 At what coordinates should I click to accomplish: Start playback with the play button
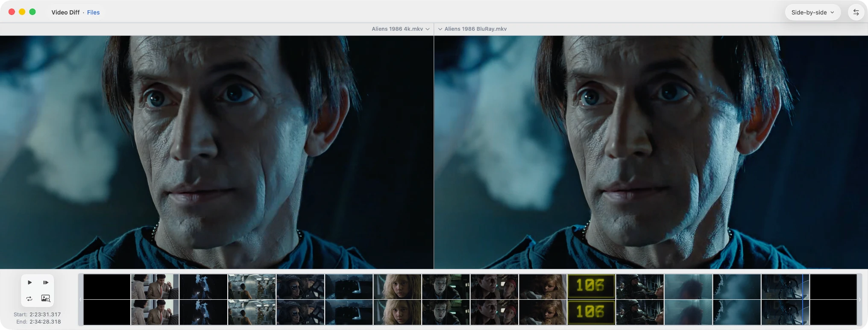29,283
